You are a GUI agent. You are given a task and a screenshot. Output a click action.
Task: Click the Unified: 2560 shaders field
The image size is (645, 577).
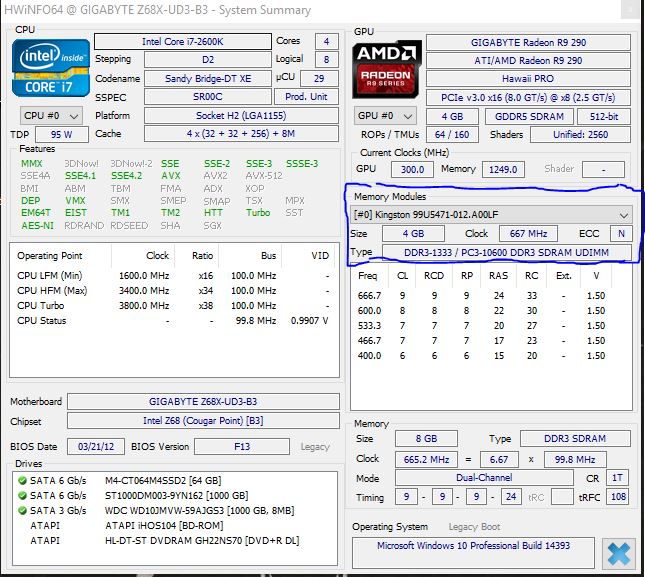(580, 134)
